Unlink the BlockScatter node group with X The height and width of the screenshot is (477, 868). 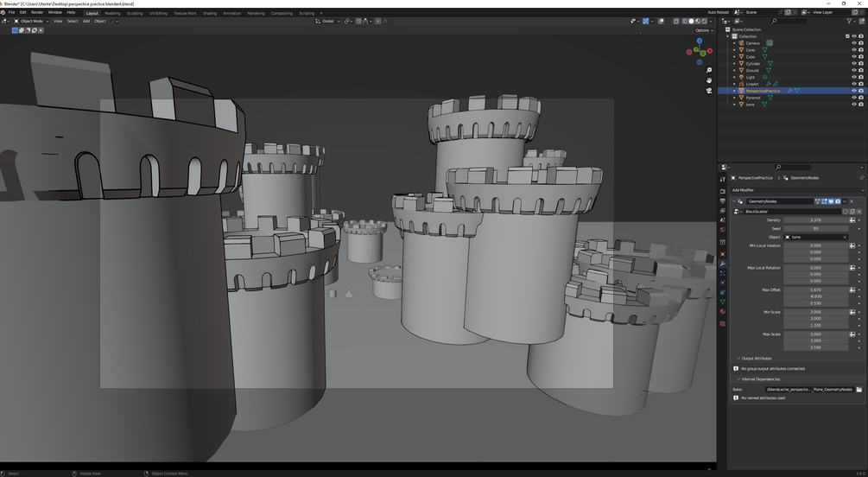[858, 212]
